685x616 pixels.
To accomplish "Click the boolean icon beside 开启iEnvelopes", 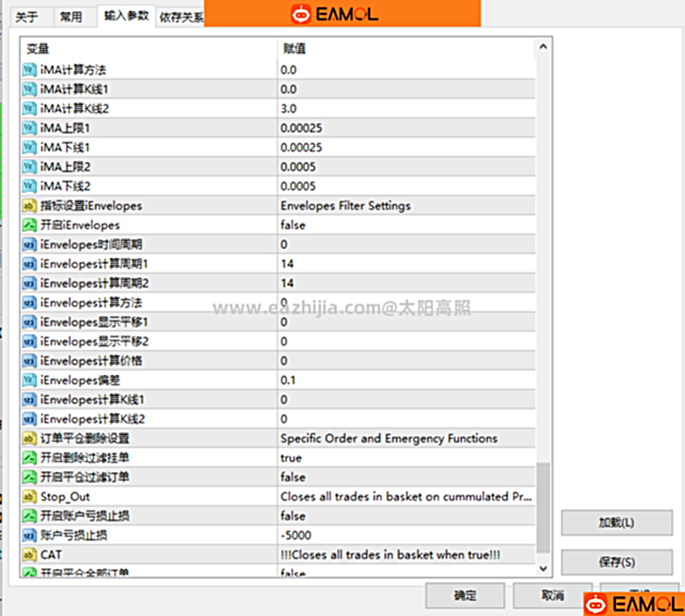I will [28, 225].
